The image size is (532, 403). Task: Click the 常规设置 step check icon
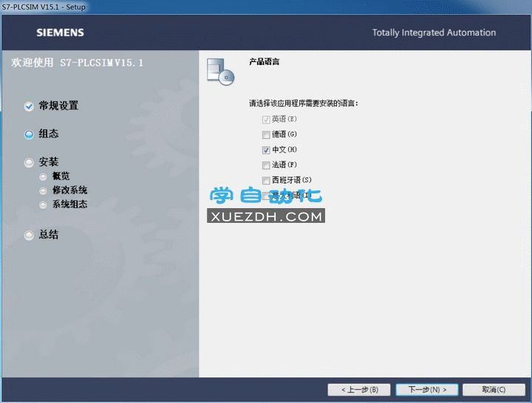29,106
